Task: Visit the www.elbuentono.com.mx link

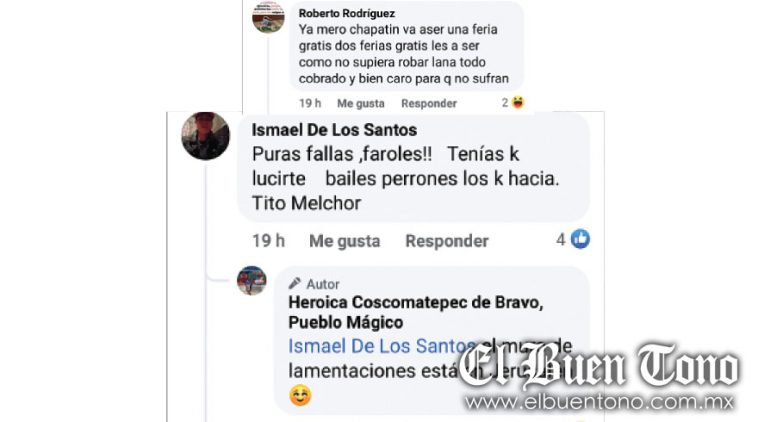Action: click(599, 402)
